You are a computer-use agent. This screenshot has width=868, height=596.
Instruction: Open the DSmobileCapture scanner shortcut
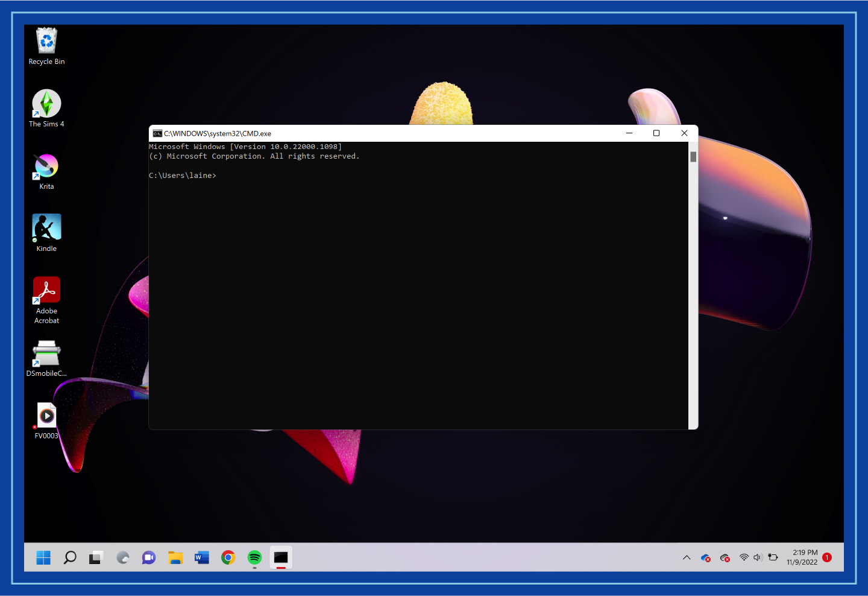click(46, 352)
